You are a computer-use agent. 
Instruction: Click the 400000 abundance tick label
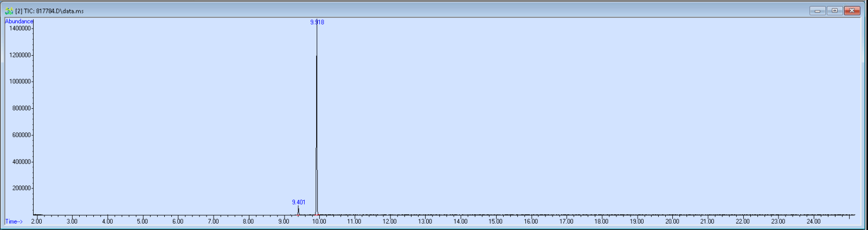tap(21, 162)
